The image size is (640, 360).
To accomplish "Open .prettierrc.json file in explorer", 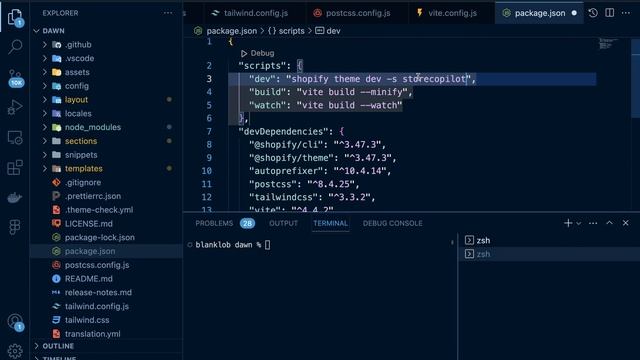I will (x=93, y=196).
